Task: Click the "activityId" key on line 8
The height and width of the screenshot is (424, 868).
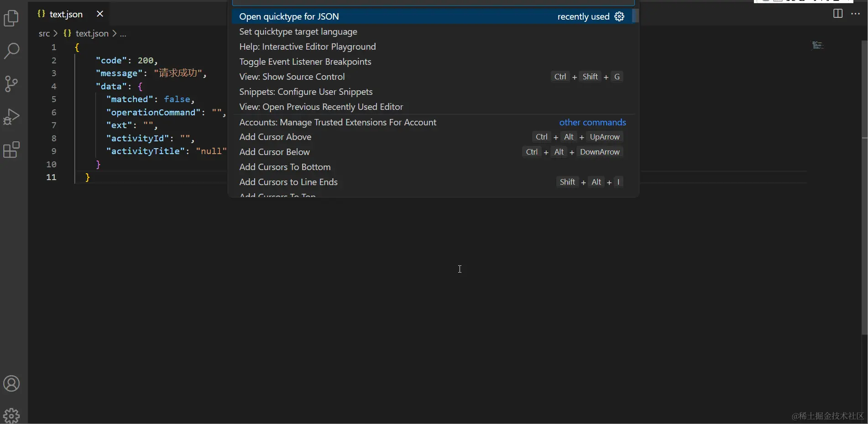Action: [x=138, y=138]
